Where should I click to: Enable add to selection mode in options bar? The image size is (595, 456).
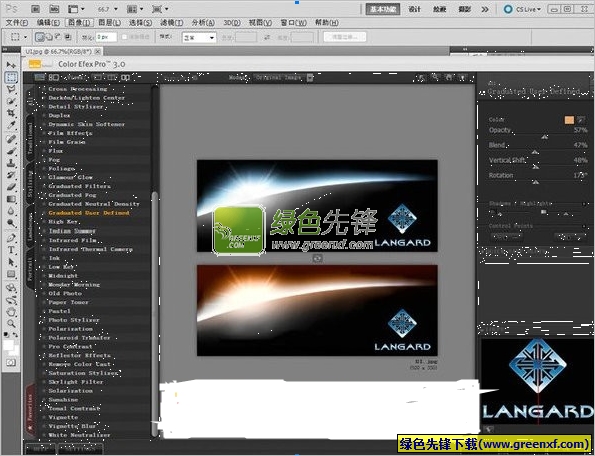click(x=49, y=37)
